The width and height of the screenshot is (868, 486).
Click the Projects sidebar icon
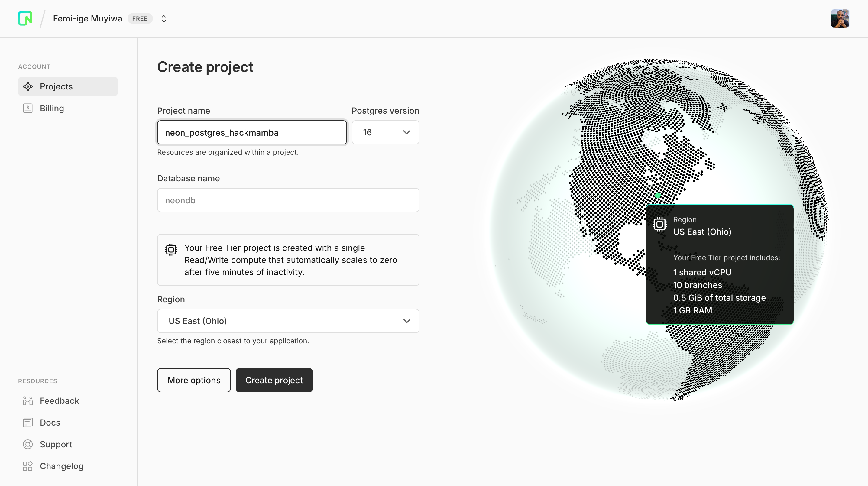point(28,87)
